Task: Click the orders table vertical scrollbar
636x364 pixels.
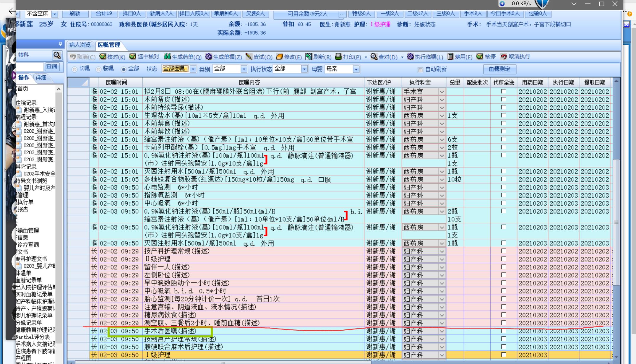Action: coord(616,222)
